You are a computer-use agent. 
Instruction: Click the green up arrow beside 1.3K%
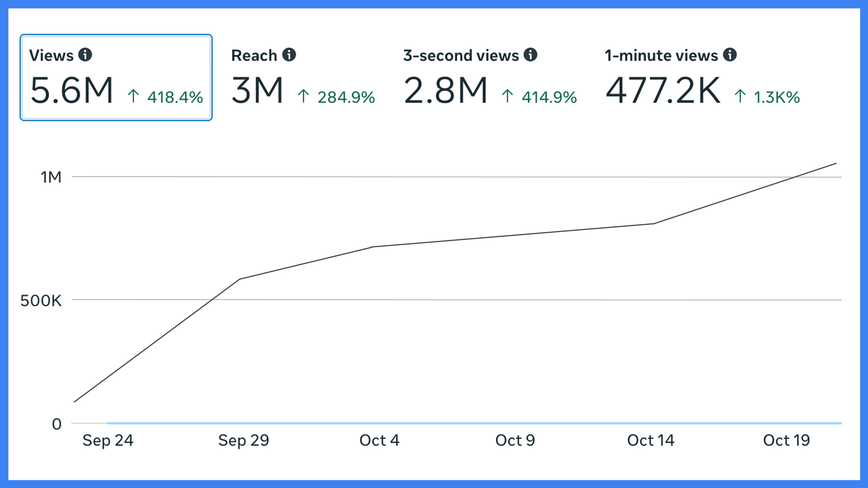pos(740,96)
